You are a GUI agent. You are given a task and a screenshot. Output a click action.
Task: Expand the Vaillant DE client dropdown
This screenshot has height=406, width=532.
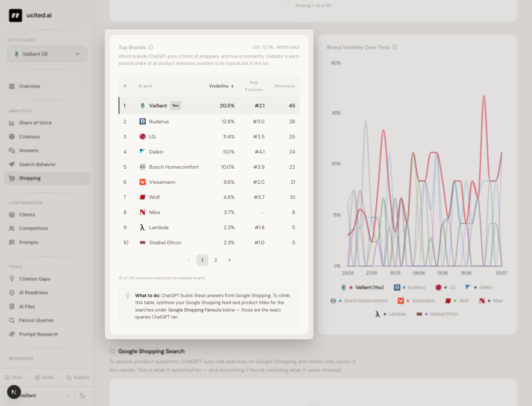[47, 54]
